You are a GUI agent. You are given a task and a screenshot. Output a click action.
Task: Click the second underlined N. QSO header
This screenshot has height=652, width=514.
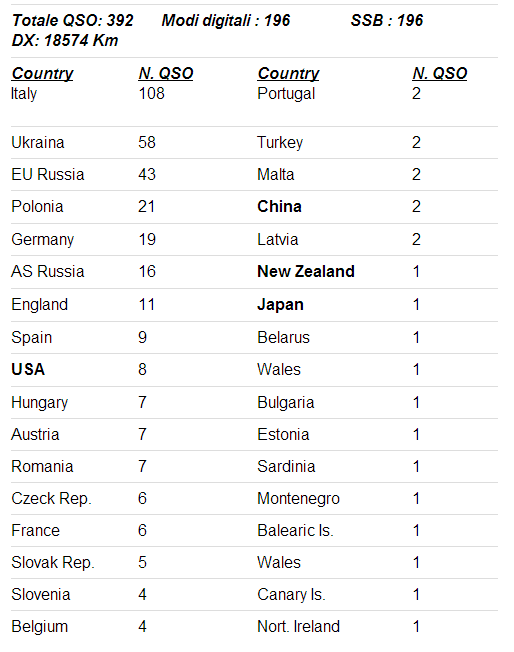[440, 74]
